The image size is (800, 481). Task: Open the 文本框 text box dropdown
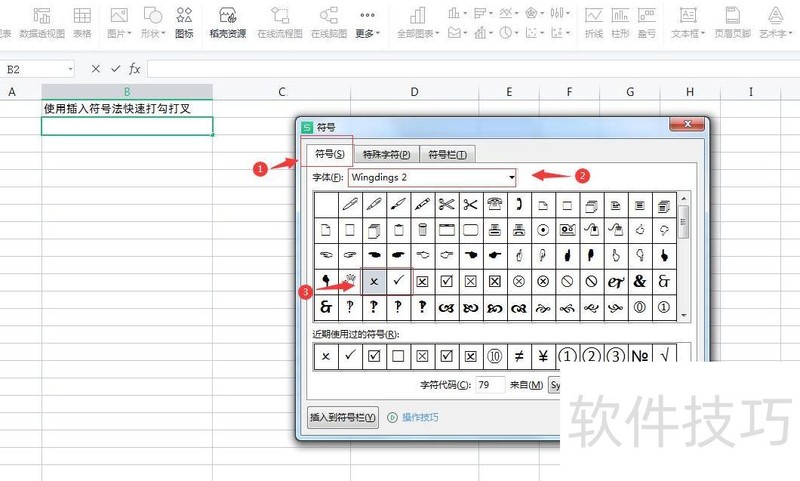point(688,23)
